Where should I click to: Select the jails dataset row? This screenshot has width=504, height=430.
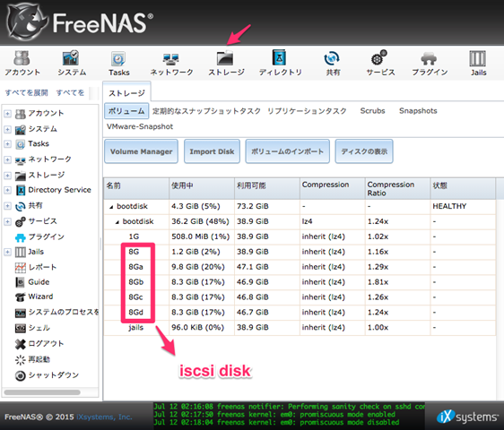pyautogui.click(x=300, y=328)
